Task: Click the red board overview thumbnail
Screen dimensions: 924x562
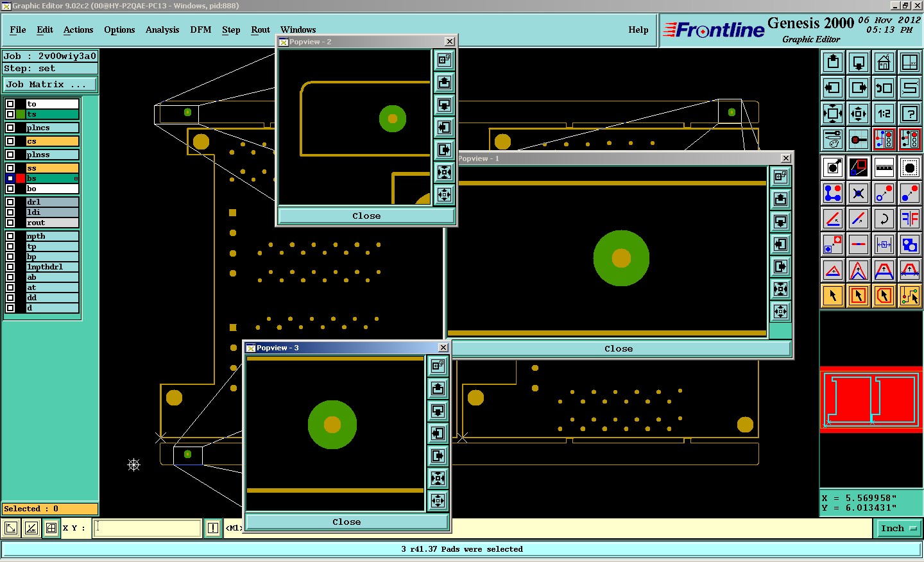Action: coord(871,399)
